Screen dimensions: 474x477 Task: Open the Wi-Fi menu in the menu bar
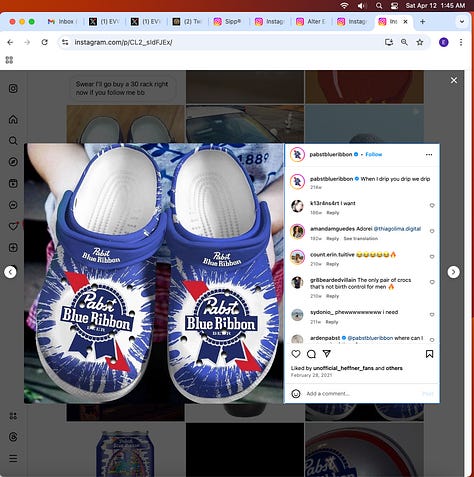(345, 6)
